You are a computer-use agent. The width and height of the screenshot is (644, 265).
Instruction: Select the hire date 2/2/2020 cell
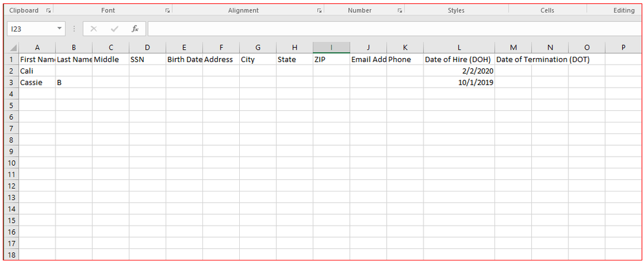pos(459,71)
